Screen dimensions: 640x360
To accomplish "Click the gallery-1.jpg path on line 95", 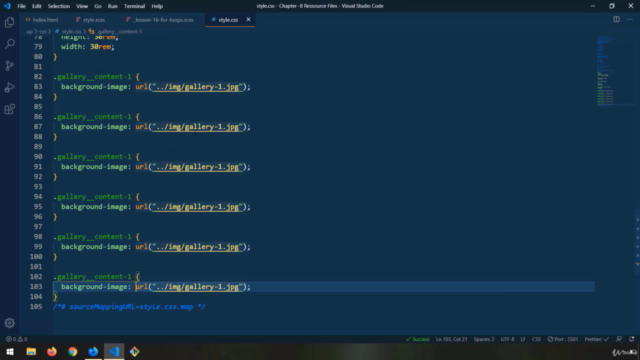I will coord(197,207).
